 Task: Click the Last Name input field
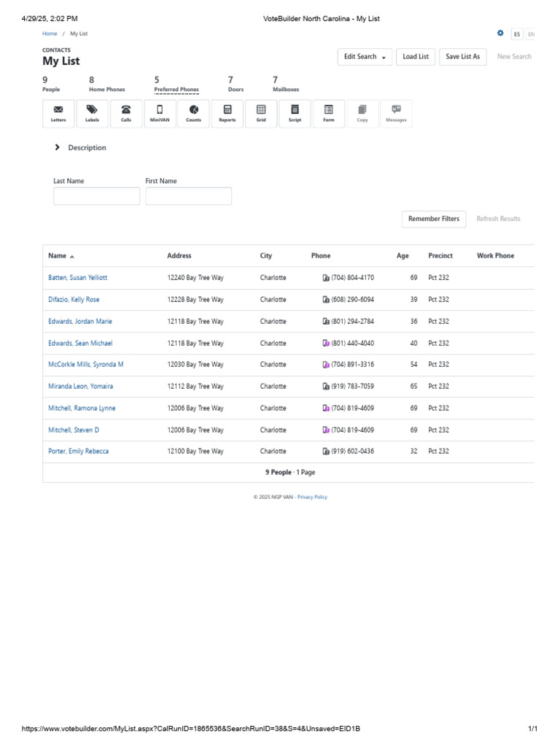(x=97, y=196)
